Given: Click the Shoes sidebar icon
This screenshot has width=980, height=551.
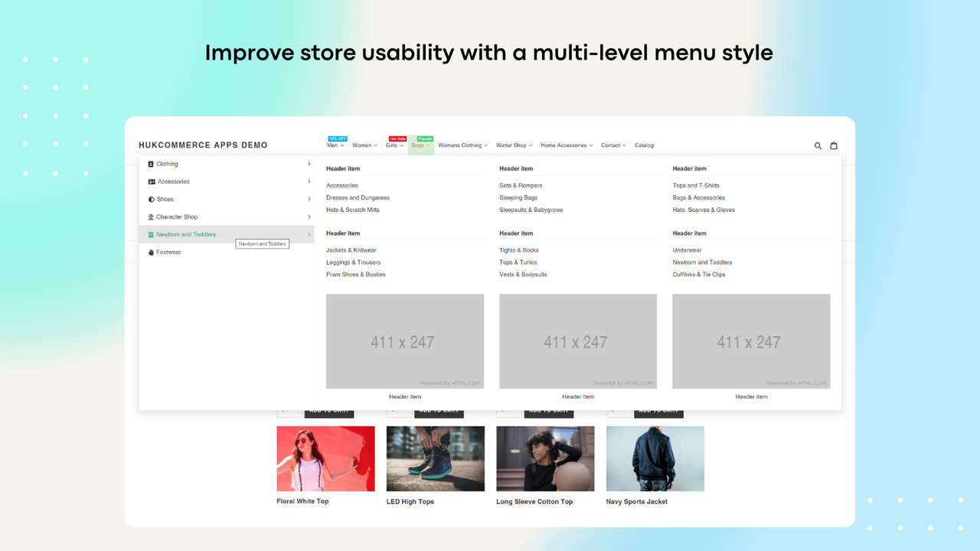Looking at the screenshot, I should point(151,199).
